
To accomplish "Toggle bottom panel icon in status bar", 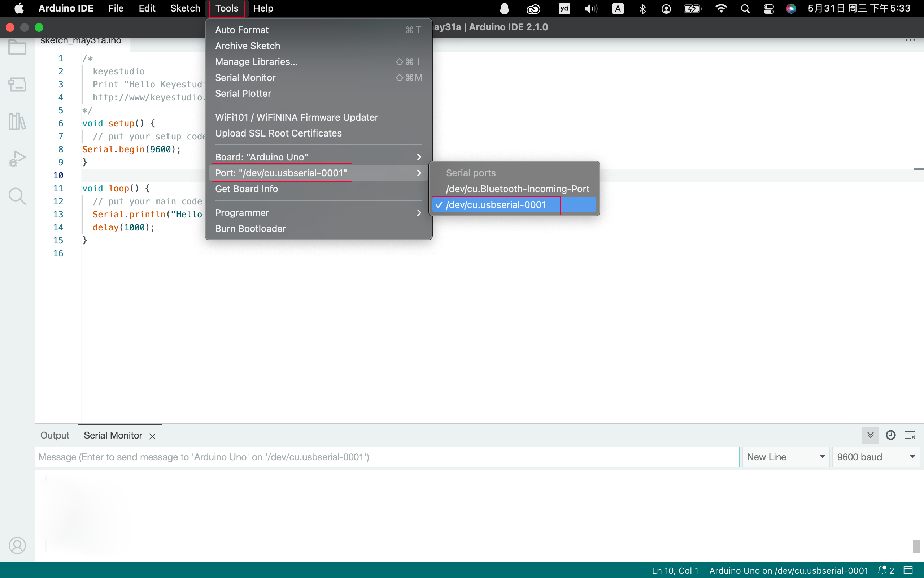I will coord(908,570).
